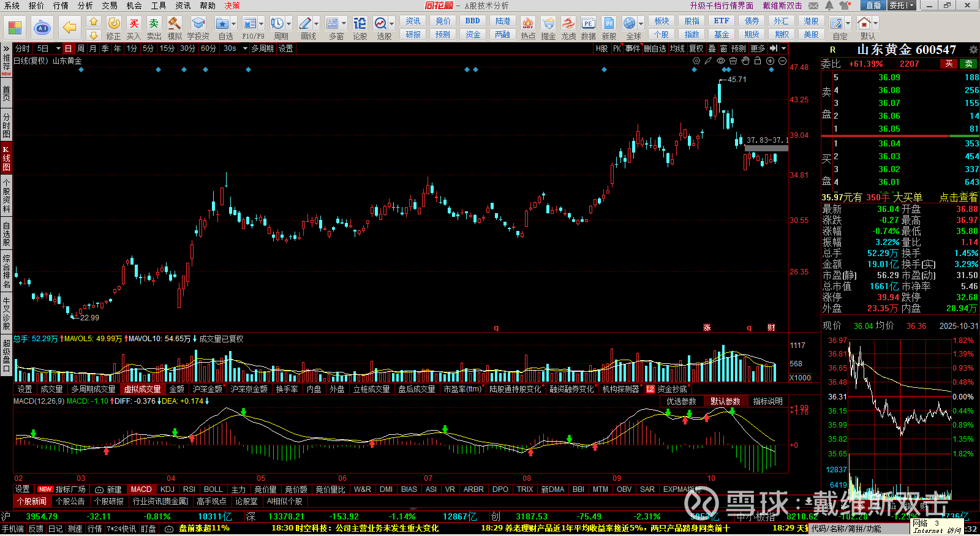Toggle the chart lock icon

click(758, 61)
